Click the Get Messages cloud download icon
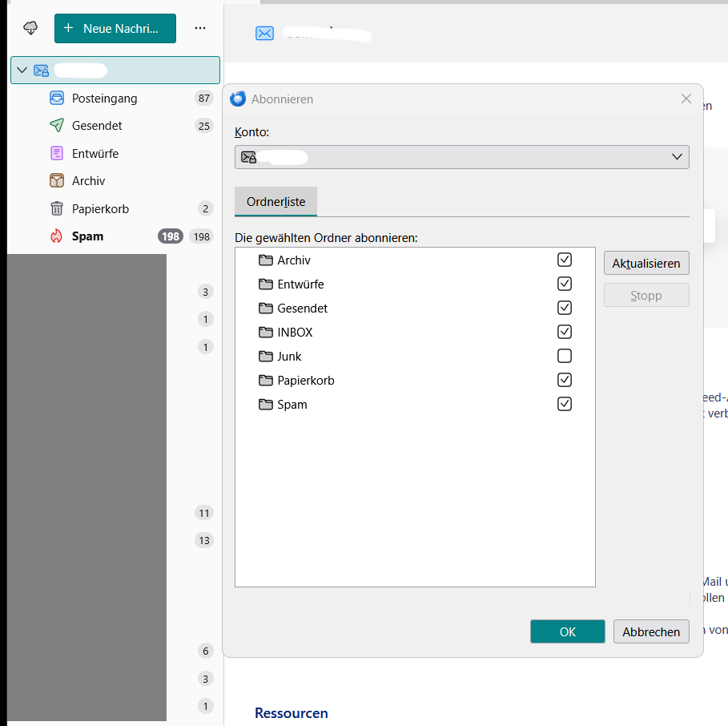 [x=30, y=28]
